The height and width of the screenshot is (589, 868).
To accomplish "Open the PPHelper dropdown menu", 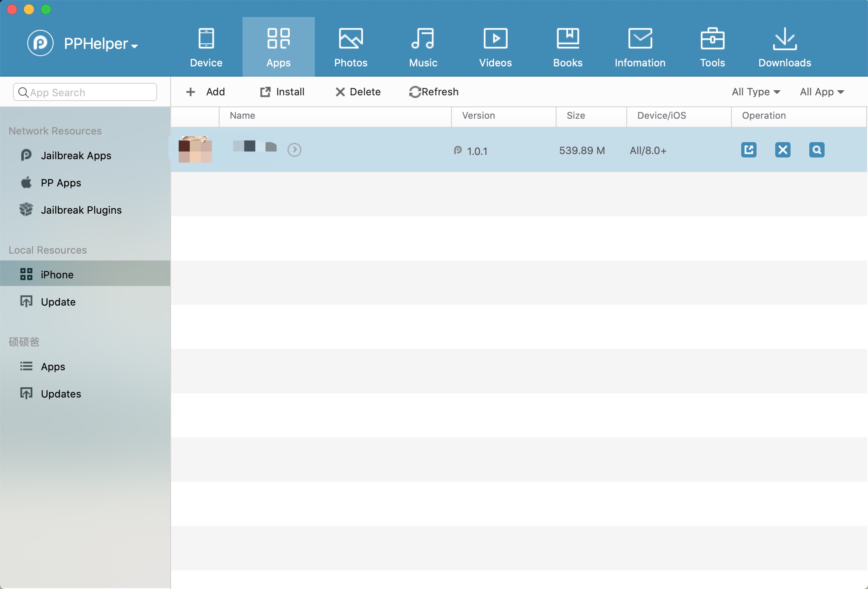I will click(101, 44).
